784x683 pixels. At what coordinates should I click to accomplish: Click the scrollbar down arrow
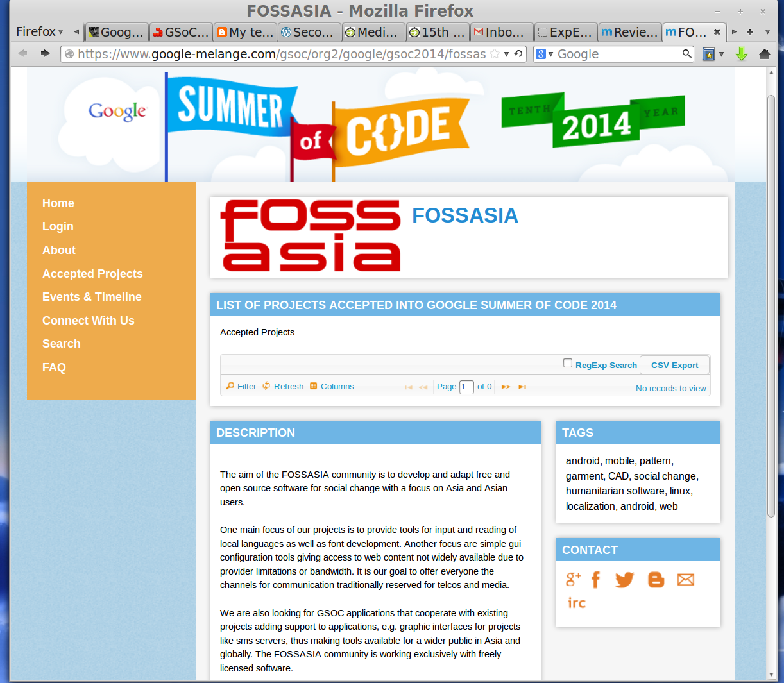click(x=771, y=675)
